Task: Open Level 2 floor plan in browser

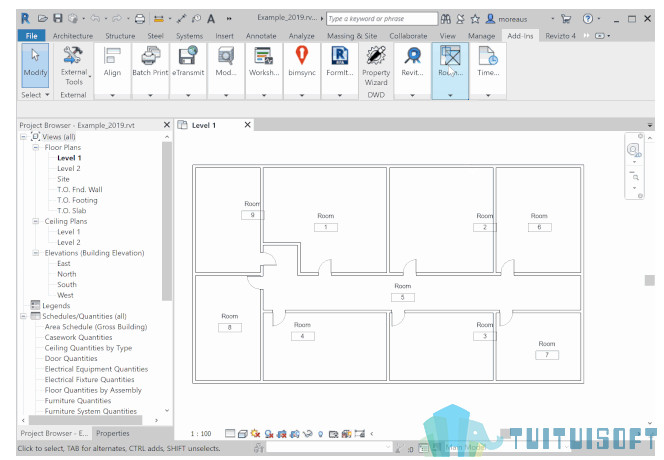Action: pyautogui.click(x=69, y=169)
